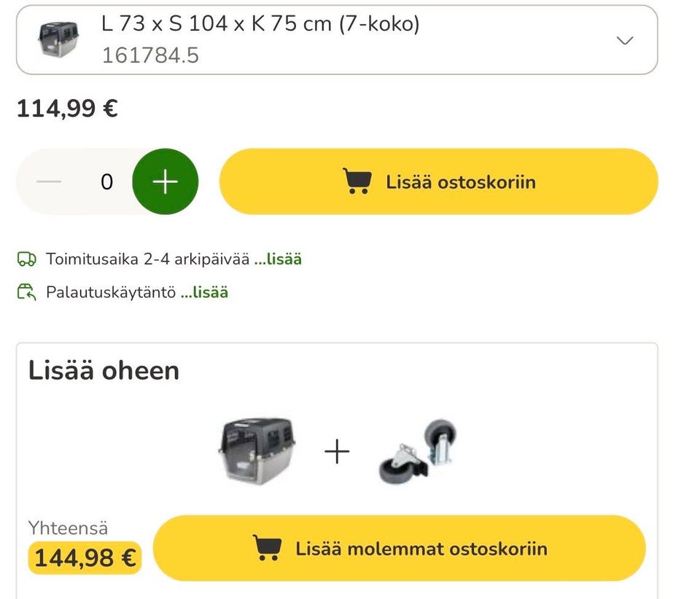700x599 pixels.
Task: Select the transport crate image in the bundle
Action: coord(257,452)
